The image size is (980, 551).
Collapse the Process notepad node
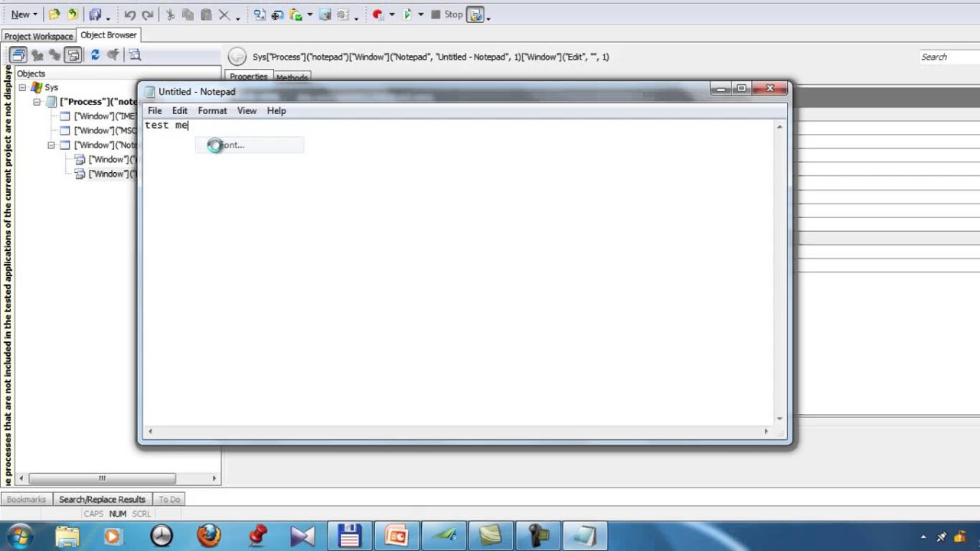click(37, 102)
